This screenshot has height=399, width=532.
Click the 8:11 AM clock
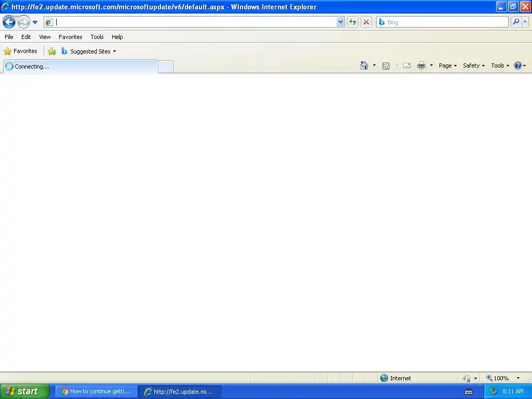(513, 392)
